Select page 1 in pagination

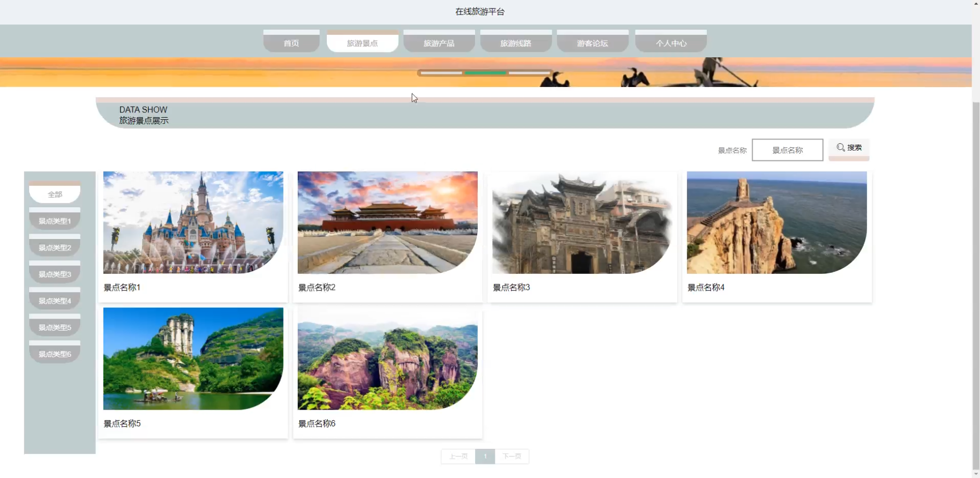point(485,456)
